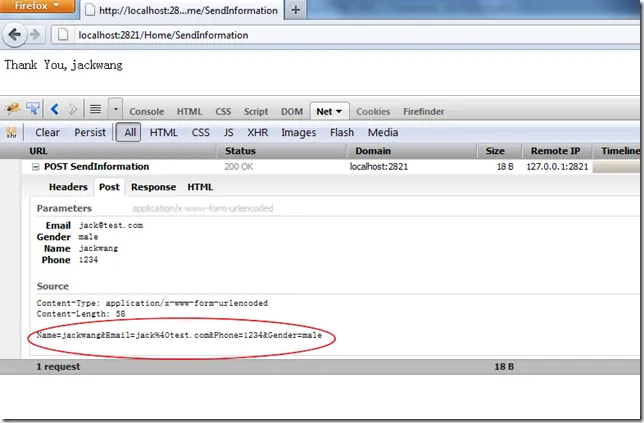Filter requests by CSS type
This screenshot has height=423, width=644.
click(x=200, y=133)
